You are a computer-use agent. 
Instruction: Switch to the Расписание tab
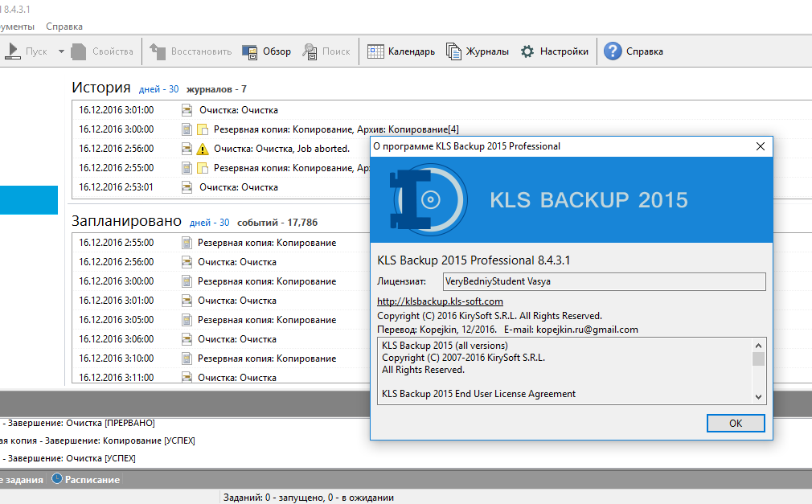(86, 480)
